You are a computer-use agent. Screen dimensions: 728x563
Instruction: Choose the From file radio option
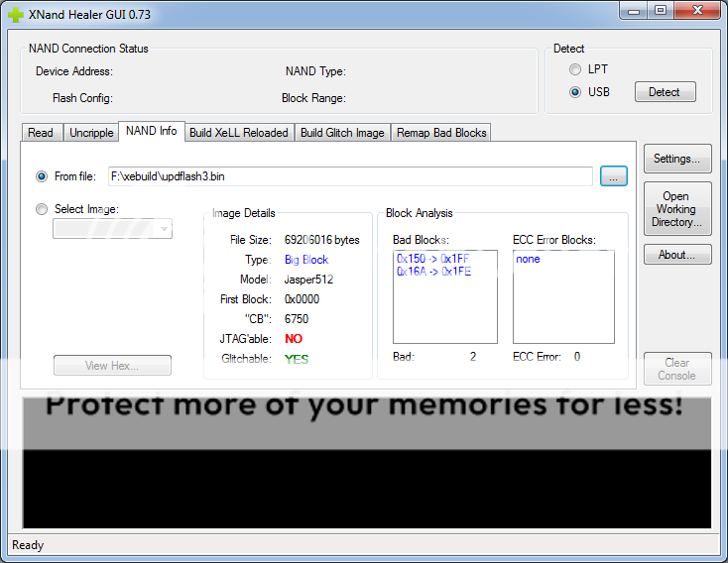pyautogui.click(x=42, y=176)
